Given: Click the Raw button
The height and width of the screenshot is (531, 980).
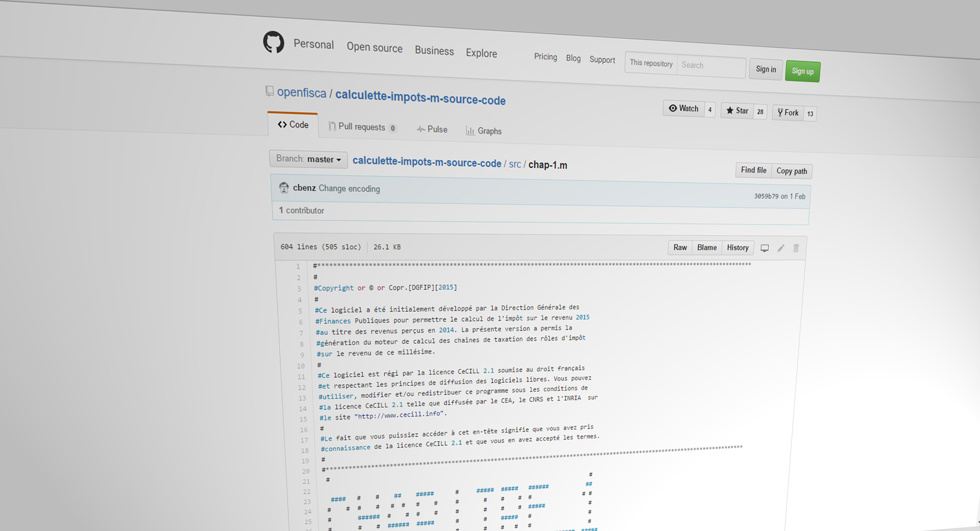Looking at the screenshot, I should (680, 248).
